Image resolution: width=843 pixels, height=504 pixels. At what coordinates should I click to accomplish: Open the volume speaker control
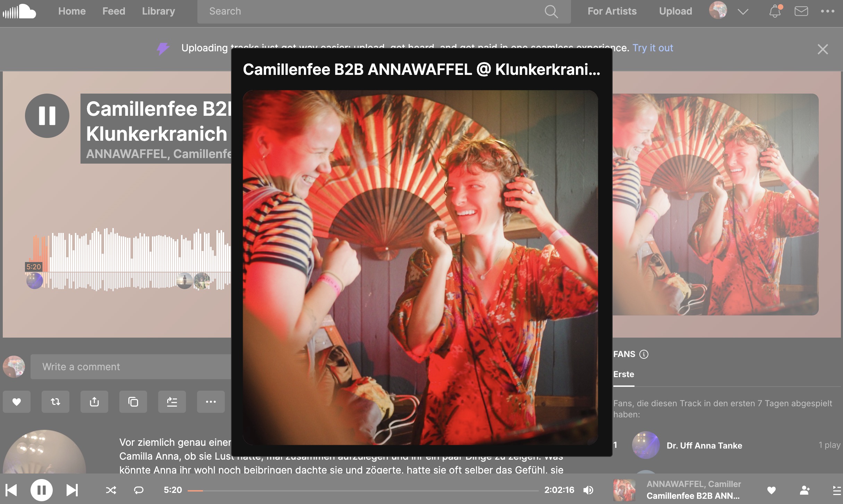(x=588, y=490)
